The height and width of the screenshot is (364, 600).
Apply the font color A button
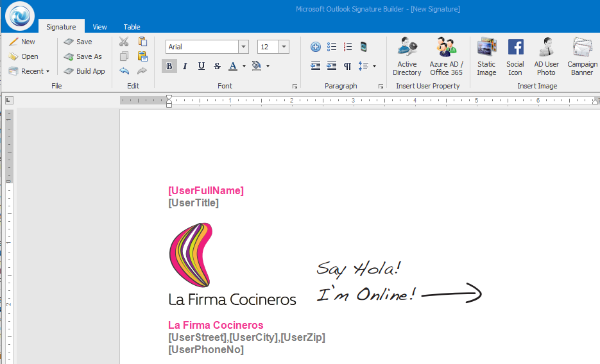tap(233, 66)
